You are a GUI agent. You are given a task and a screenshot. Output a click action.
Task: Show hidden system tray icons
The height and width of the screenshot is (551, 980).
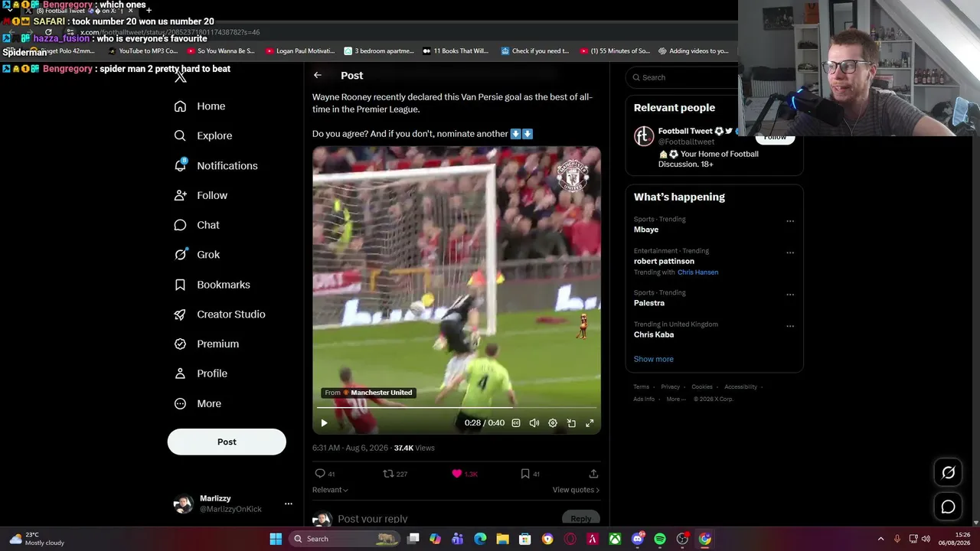[880, 539]
